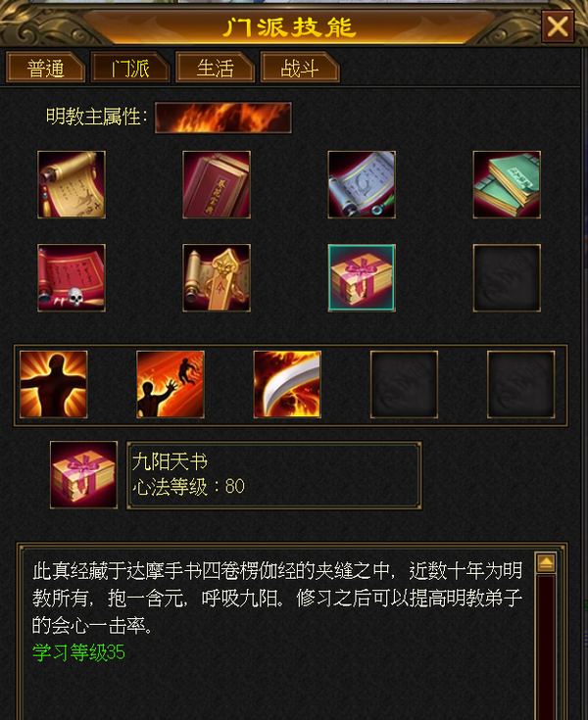Switch to the 生活 tab
The image size is (588, 720).
[215, 68]
